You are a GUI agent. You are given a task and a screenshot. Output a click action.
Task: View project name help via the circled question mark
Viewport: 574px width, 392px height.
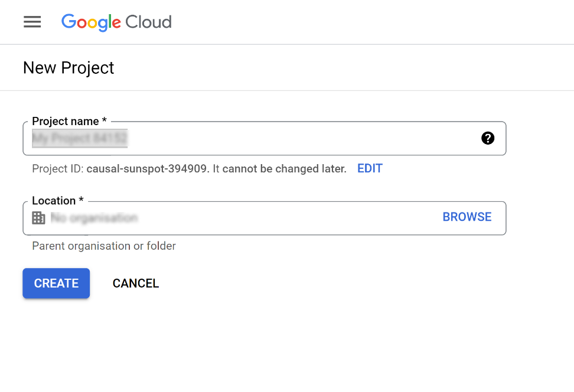(x=488, y=138)
